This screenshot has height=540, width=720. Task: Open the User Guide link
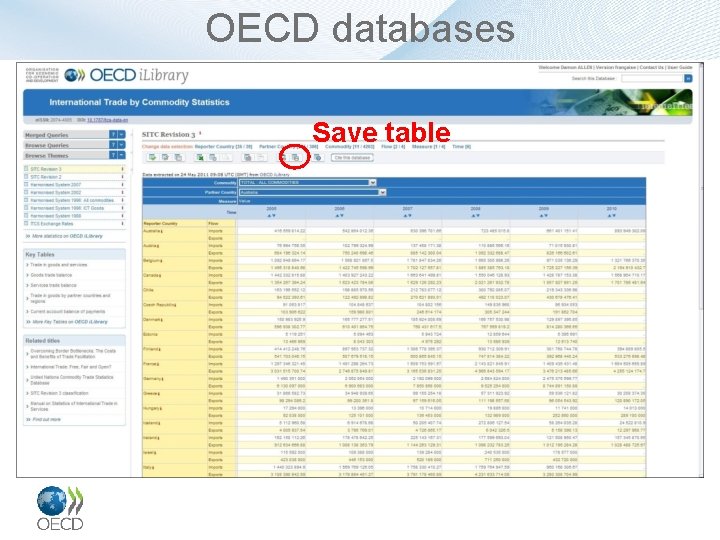click(680, 68)
